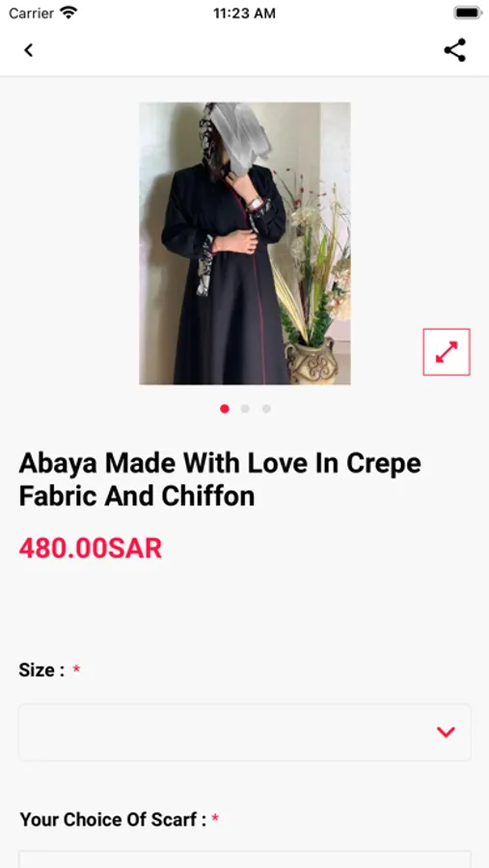Tap the back arrow icon
489x868 pixels.
28,50
